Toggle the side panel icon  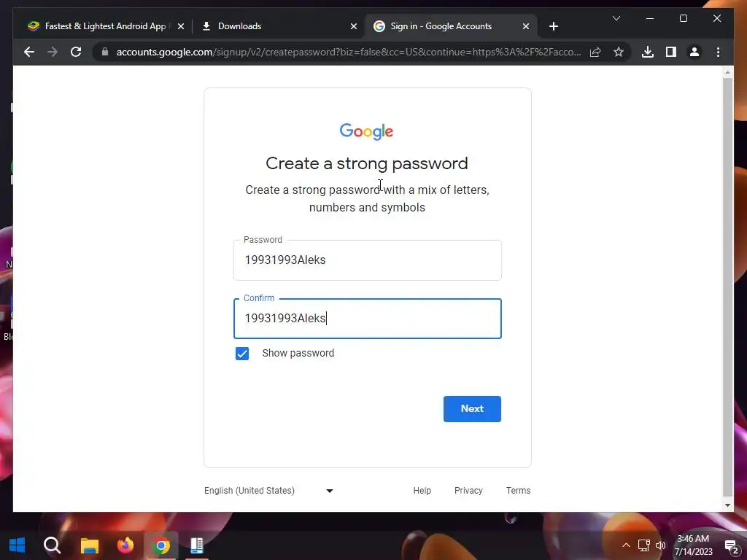pyautogui.click(x=671, y=52)
